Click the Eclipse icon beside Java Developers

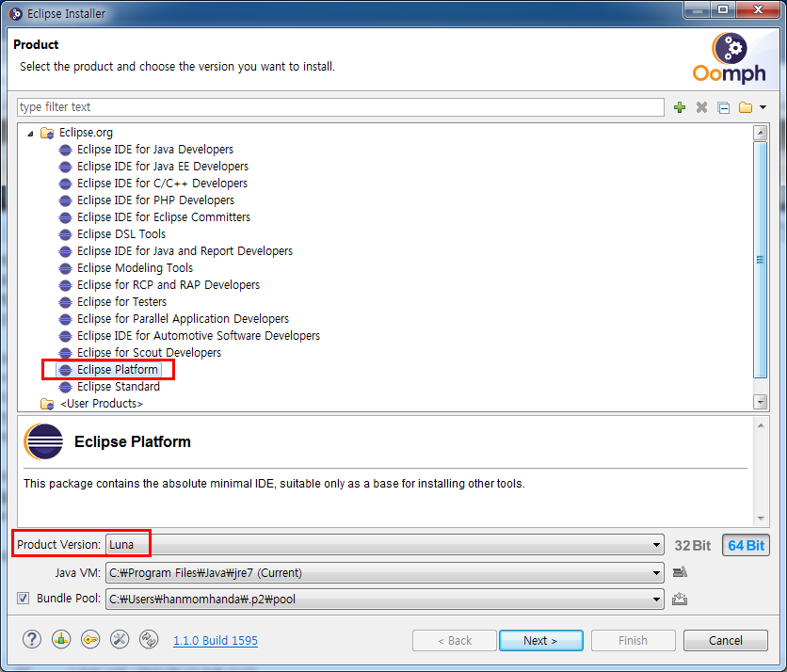point(65,150)
